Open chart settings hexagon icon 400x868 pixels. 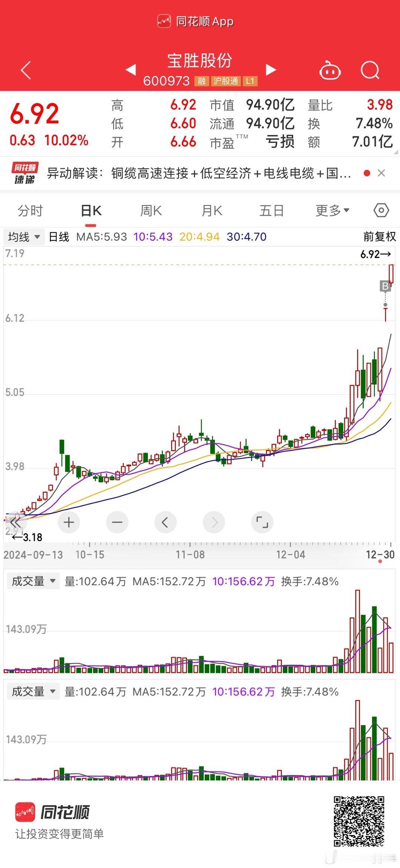(x=381, y=211)
